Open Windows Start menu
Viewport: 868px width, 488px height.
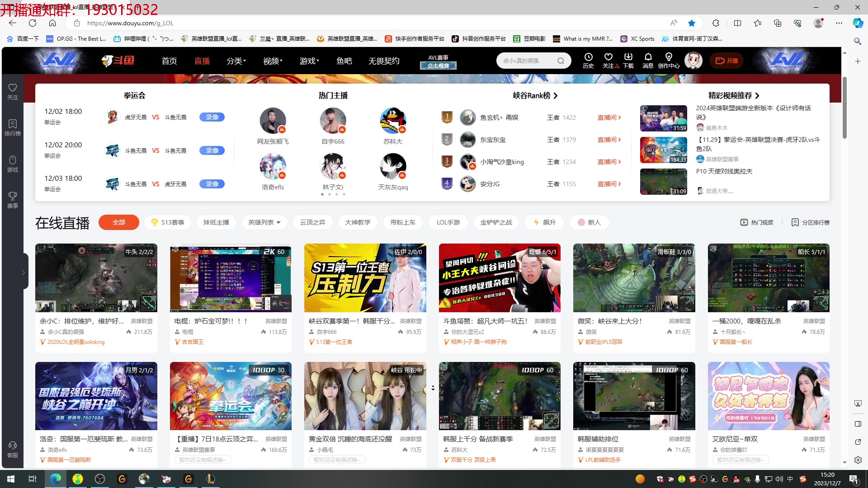point(11,479)
